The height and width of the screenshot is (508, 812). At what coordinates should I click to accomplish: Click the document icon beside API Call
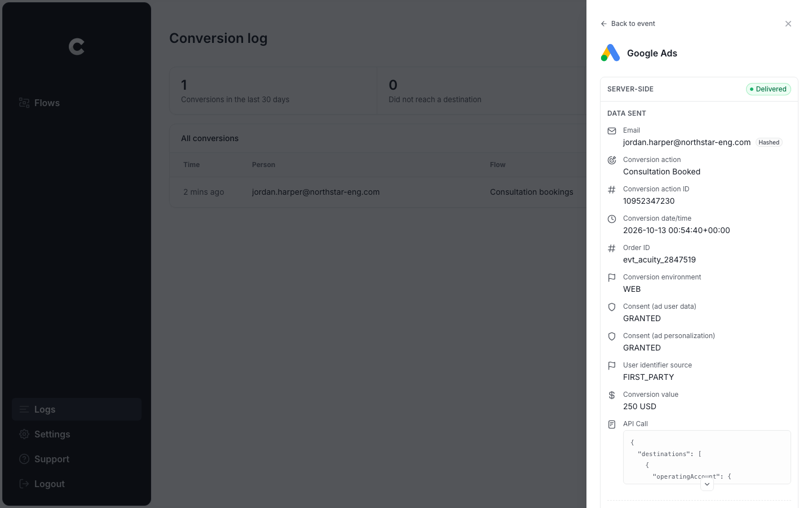tap(612, 424)
